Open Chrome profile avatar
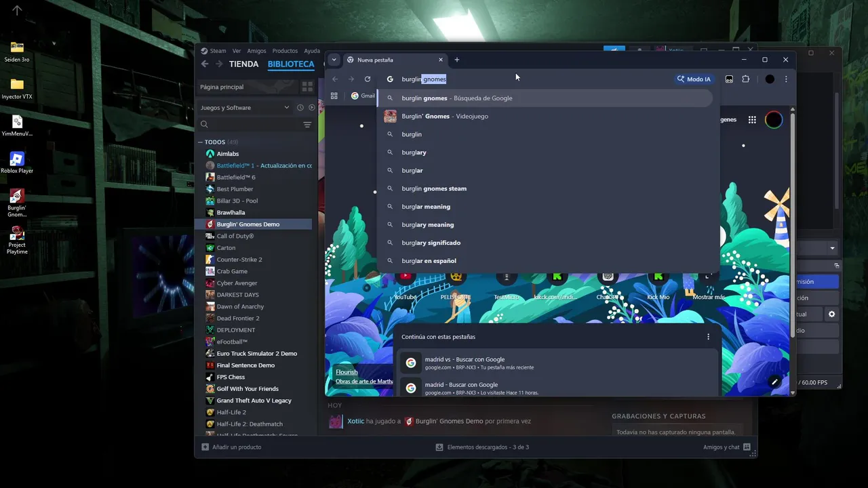Image resolution: width=868 pixels, height=488 pixels. click(x=770, y=79)
